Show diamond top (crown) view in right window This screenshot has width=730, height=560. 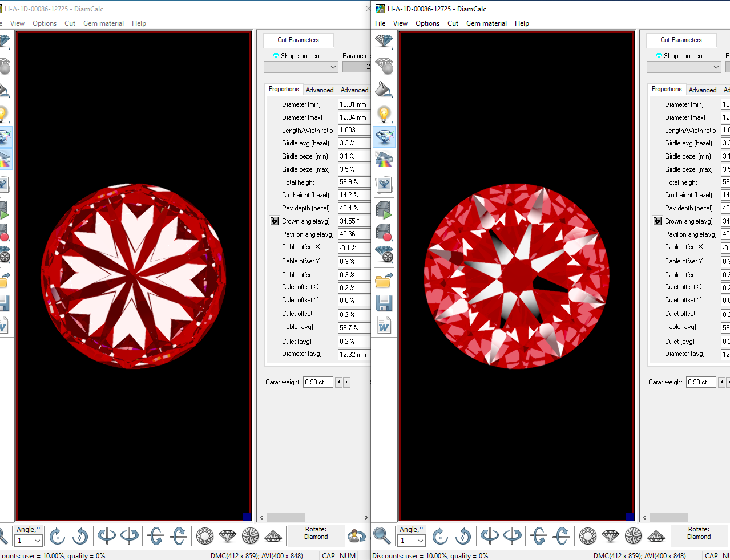[588, 536]
